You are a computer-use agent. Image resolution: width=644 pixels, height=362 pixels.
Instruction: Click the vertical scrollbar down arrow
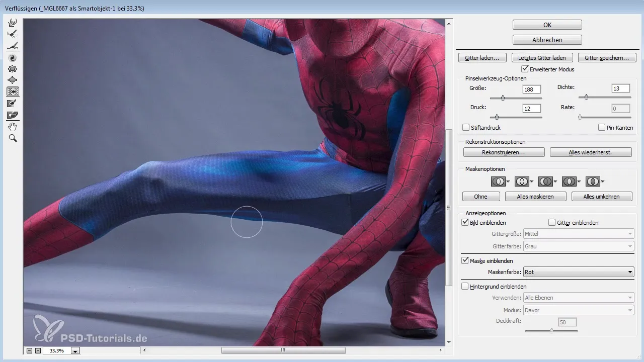(449, 343)
